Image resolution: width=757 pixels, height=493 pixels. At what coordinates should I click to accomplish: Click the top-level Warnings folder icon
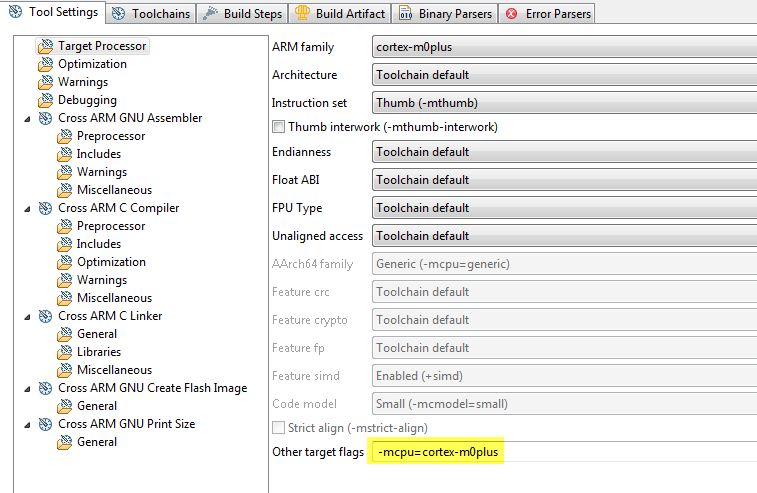(46, 82)
